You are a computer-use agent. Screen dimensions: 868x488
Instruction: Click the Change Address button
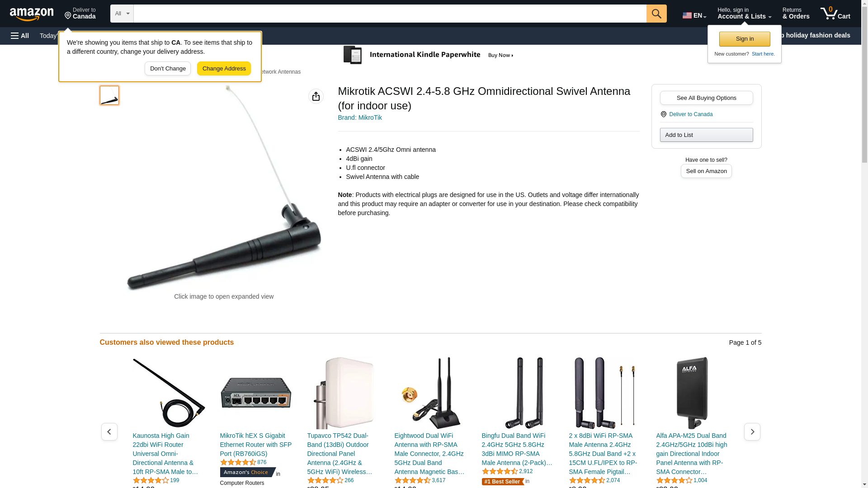tap(224, 69)
